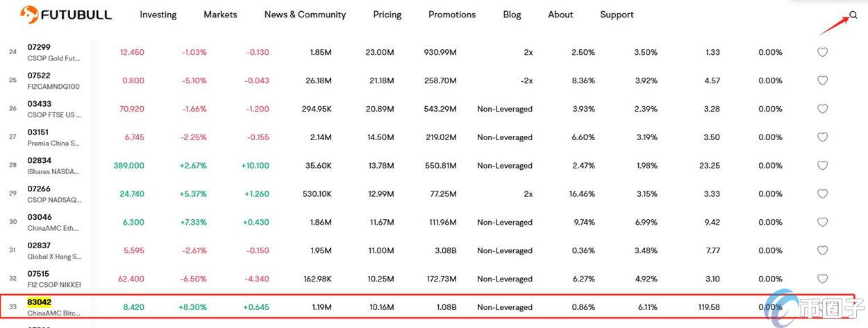Go to the Pricing page
This screenshot has width=868, height=328.
point(387,15)
